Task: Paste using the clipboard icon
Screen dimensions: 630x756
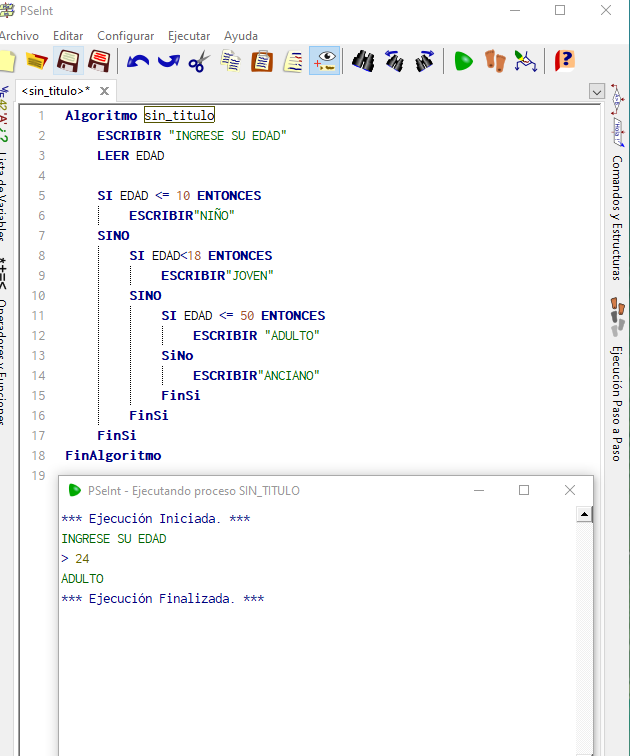Action: coord(262,62)
